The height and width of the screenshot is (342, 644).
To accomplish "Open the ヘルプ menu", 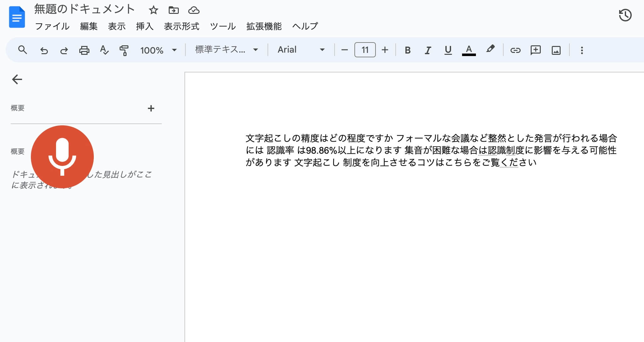I will 305,26.
